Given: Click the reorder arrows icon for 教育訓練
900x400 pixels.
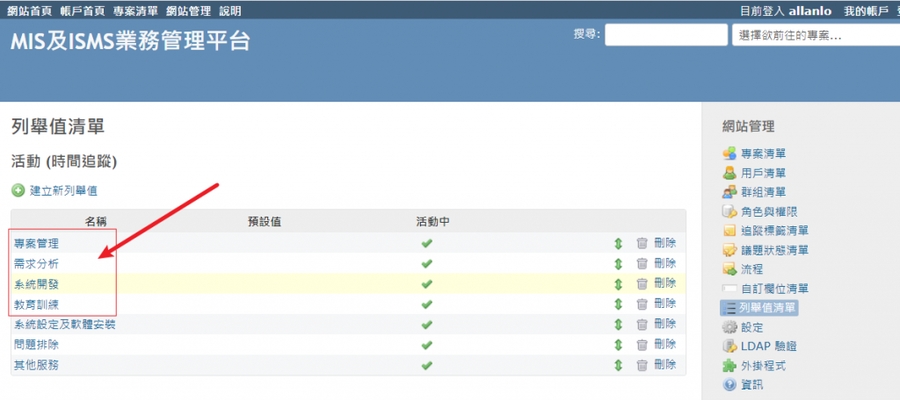Looking at the screenshot, I should (x=618, y=304).
